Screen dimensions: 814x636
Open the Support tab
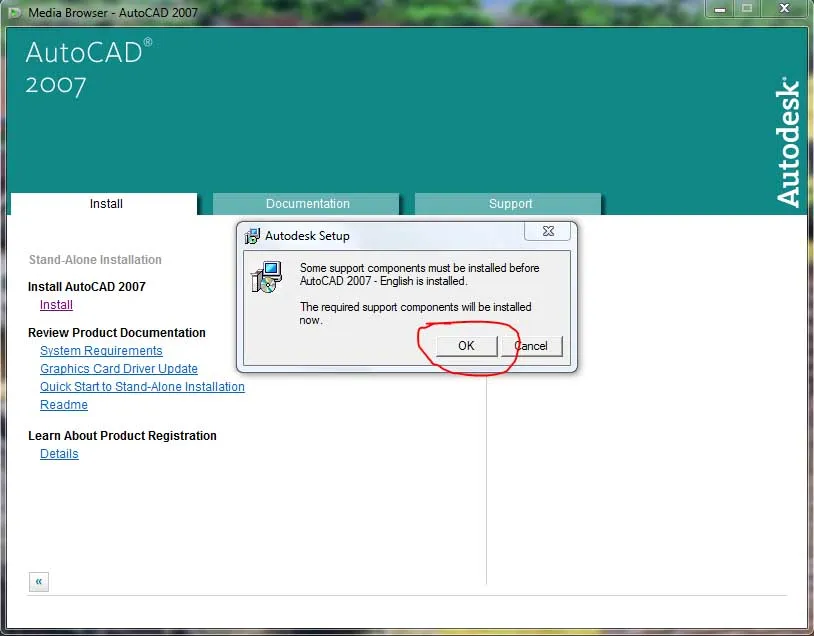point(508,203)
